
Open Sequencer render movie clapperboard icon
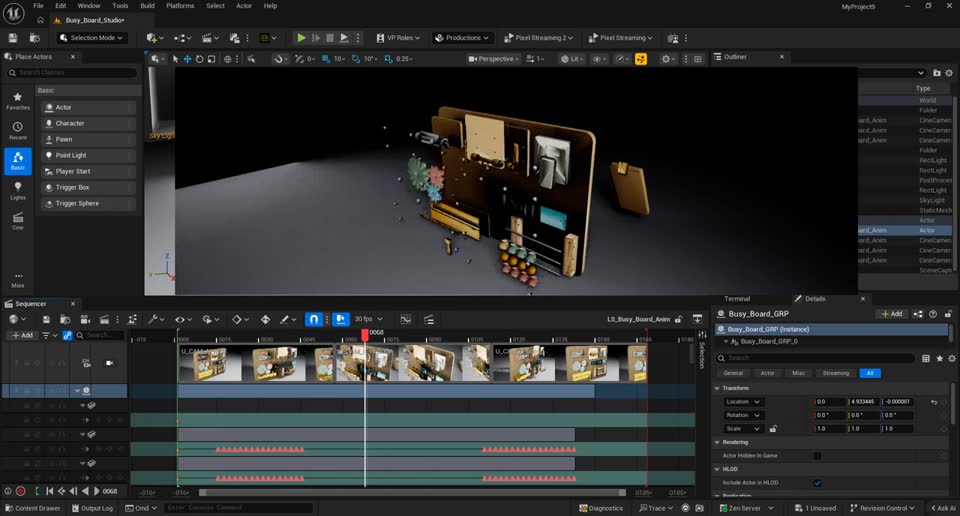click(105, 319)
